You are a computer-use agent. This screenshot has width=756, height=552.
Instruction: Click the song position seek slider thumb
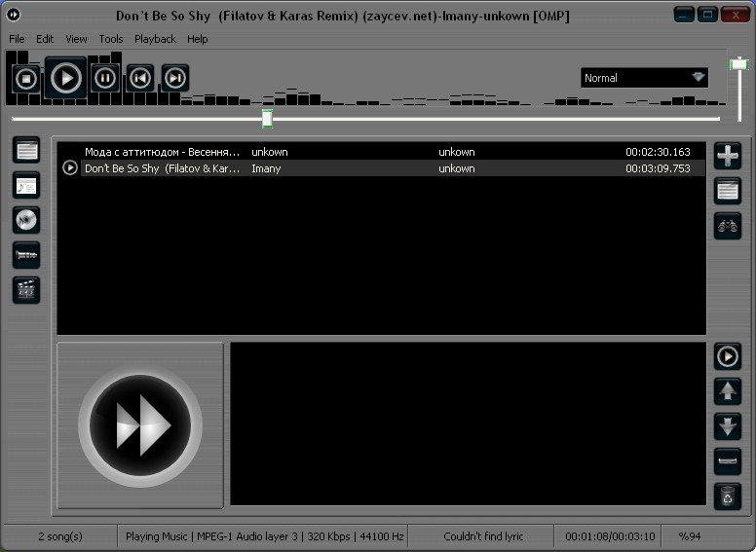[x=267, y=119]
